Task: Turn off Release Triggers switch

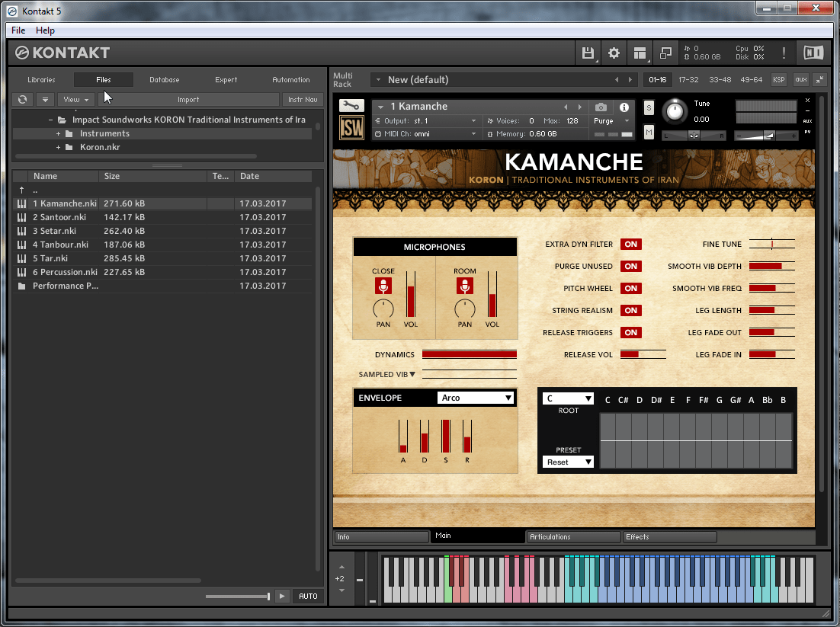Action: [630, 332]
